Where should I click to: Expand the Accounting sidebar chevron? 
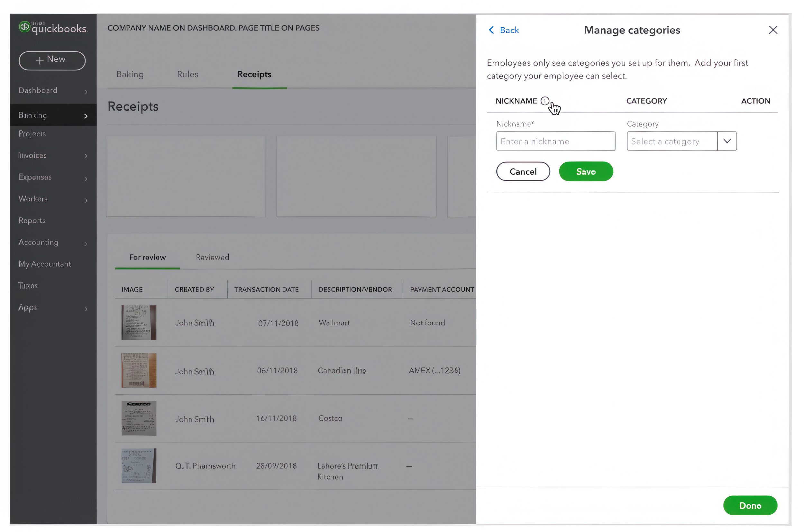86,243
